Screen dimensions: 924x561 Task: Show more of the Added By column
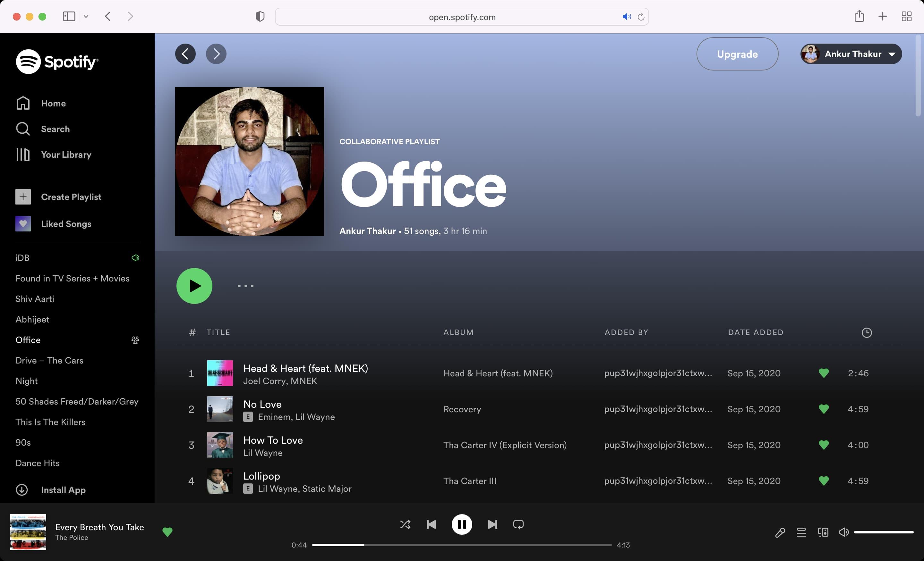[x=626, y=332]
